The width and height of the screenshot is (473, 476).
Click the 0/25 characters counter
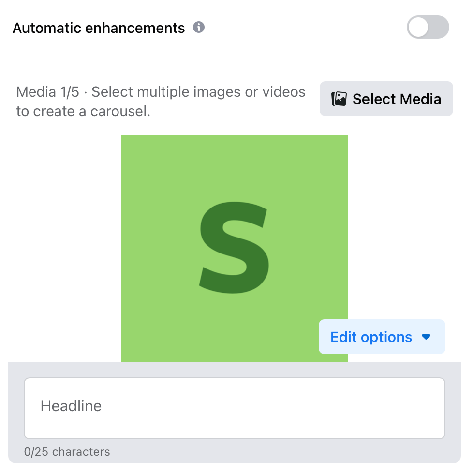coord(67,452)
